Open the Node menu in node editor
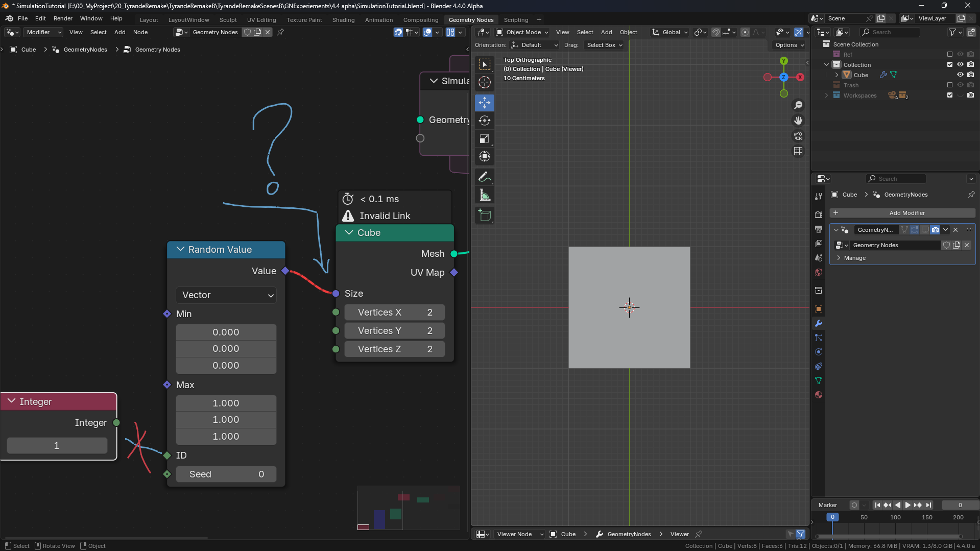 (140, 32)
